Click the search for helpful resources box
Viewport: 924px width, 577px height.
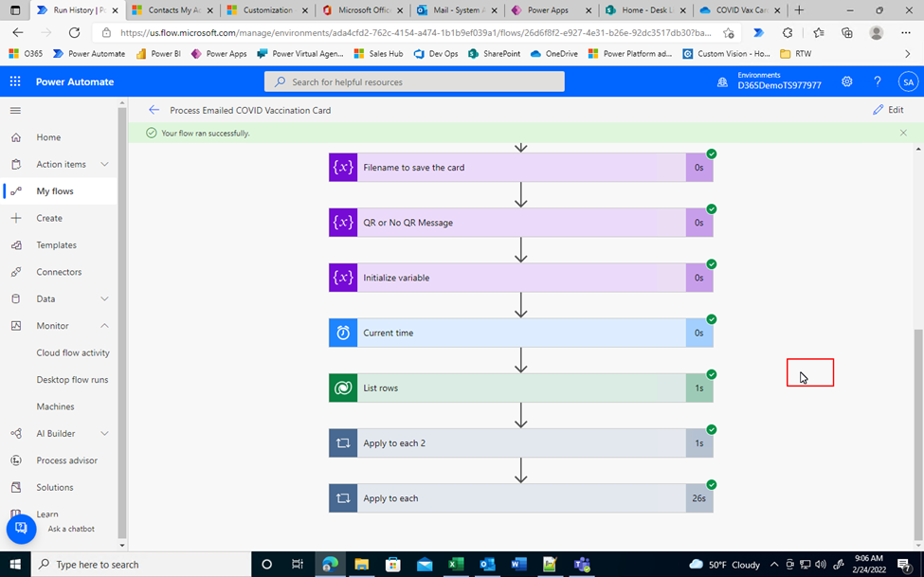[414, 82]
